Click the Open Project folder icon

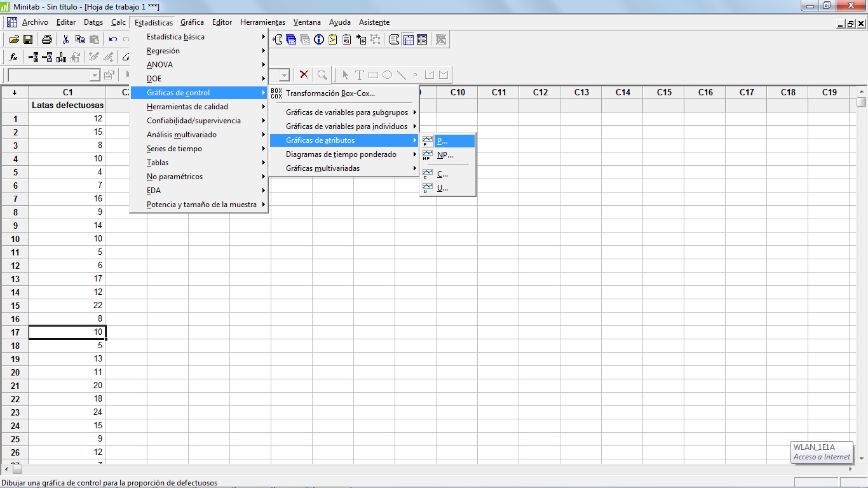pos(14,39)
